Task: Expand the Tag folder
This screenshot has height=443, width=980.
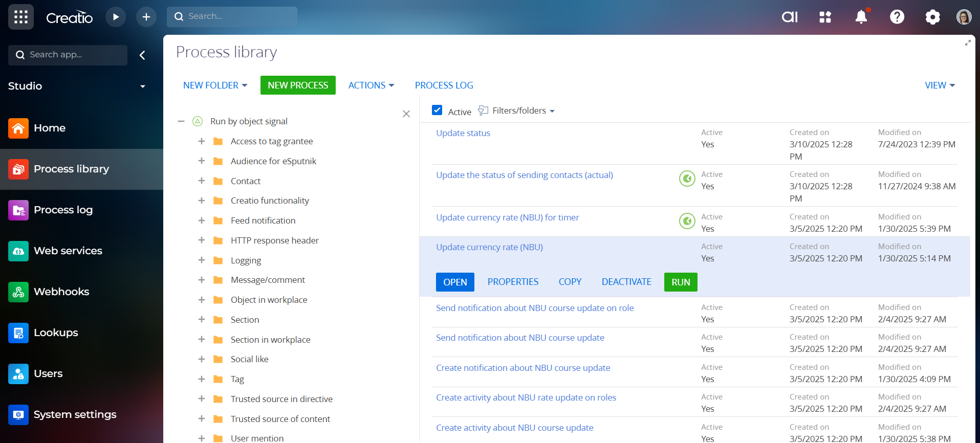Action: pos(202,379)
